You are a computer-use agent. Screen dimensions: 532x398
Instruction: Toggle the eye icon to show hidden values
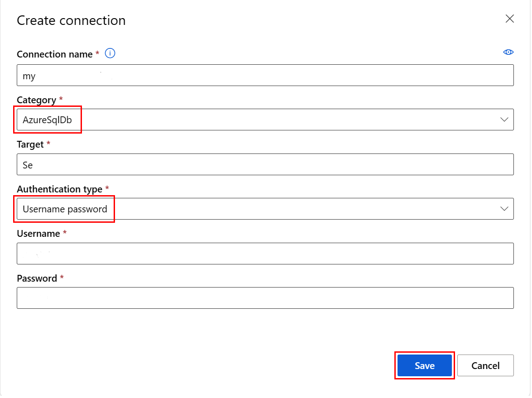[508, 53]
